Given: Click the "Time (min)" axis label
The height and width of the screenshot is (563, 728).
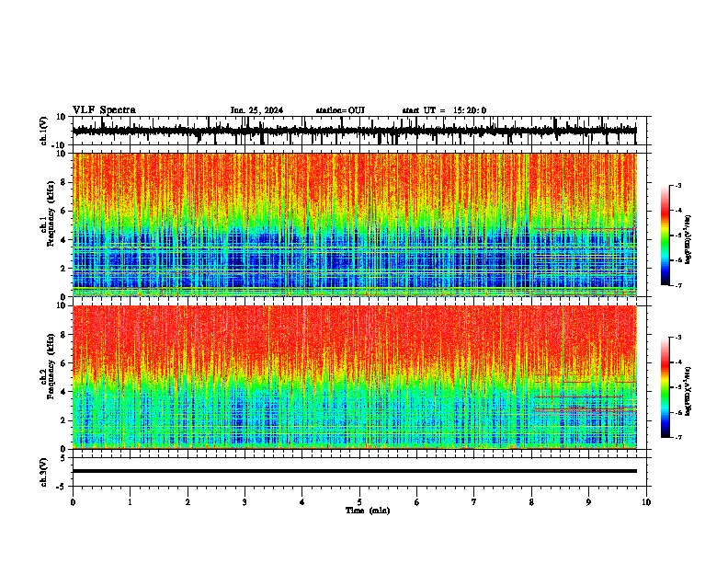Looking at the screenshot, I should [x=368, y=511].
